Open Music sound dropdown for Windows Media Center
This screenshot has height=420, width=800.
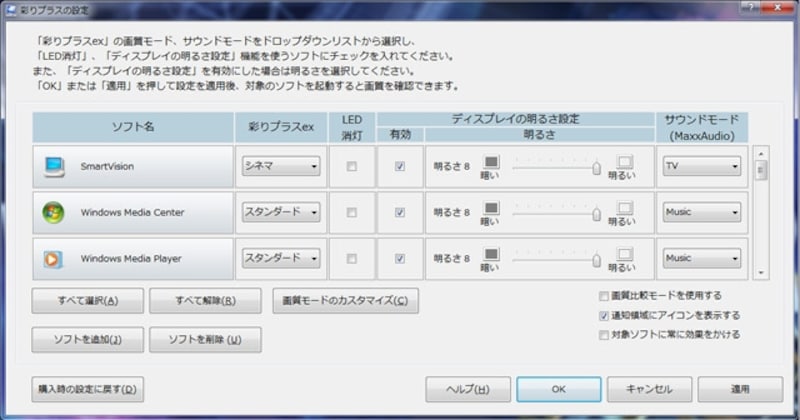coord(702,212)
